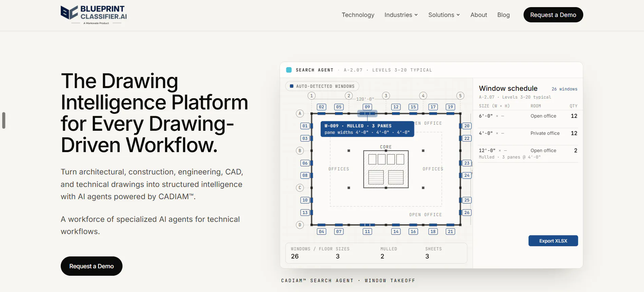
Task: Click Request a Demo in the navigation bar
Action: 553,15
